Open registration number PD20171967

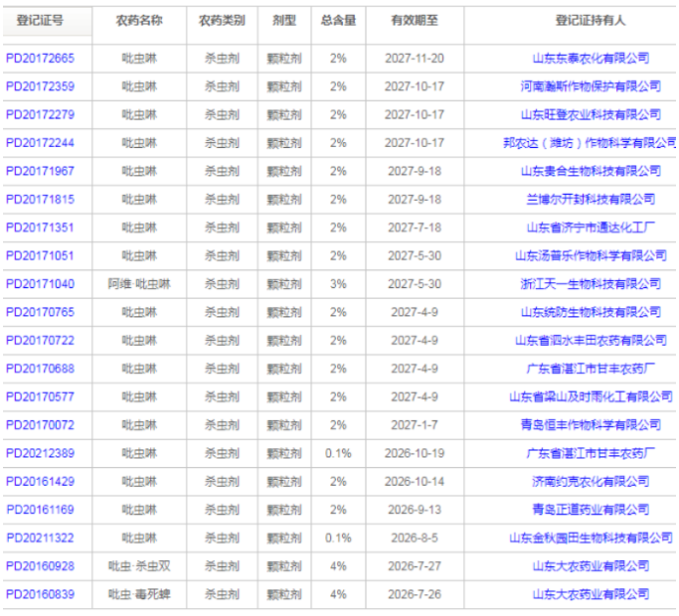[x=41, y=171]
